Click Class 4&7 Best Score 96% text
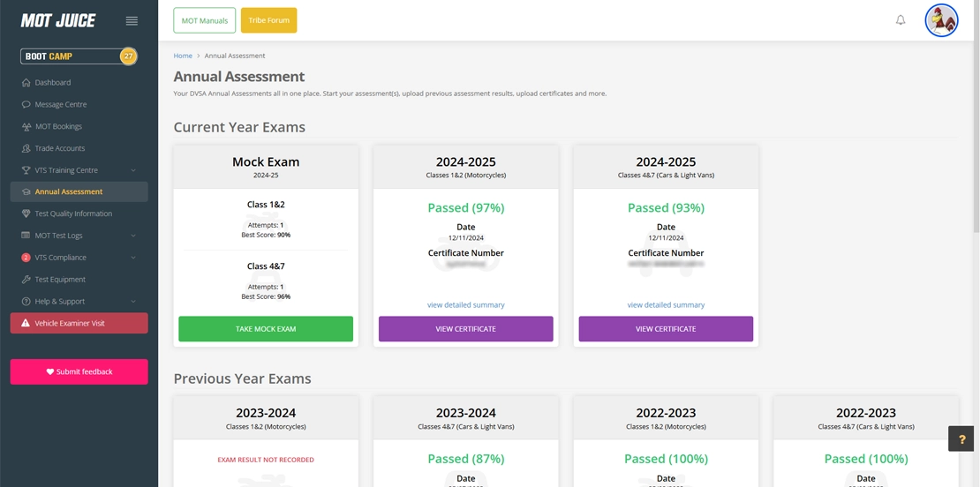 tap(266, 297)
